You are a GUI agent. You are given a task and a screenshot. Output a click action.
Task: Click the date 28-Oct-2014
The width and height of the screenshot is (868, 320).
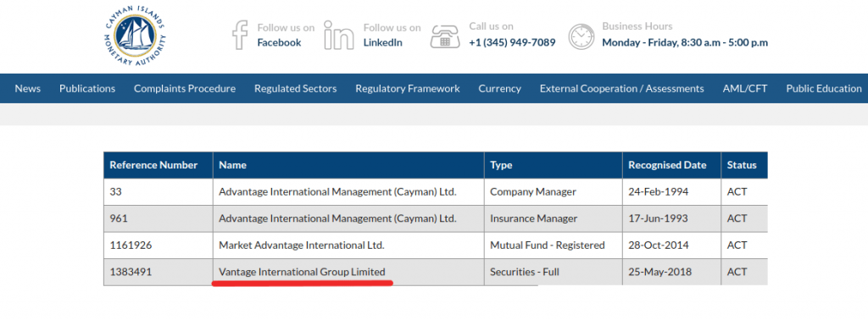pyautogui.click(x=658, y=245)
